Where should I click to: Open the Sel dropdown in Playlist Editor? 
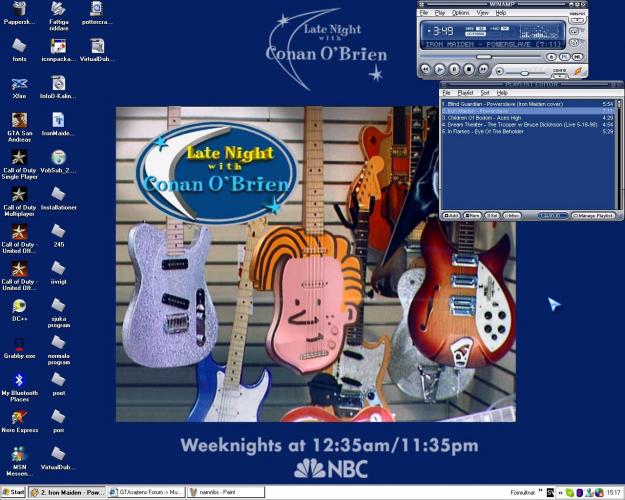tap(492, 215)
